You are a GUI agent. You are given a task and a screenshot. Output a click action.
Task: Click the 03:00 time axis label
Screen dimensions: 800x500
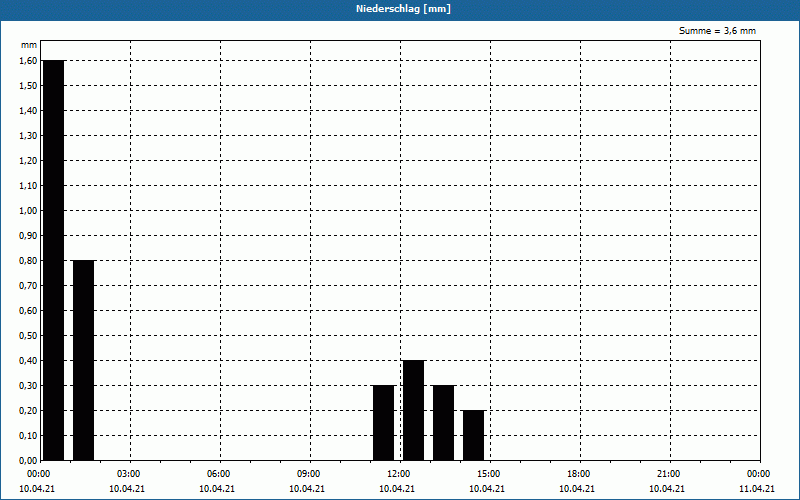point(128,474)
